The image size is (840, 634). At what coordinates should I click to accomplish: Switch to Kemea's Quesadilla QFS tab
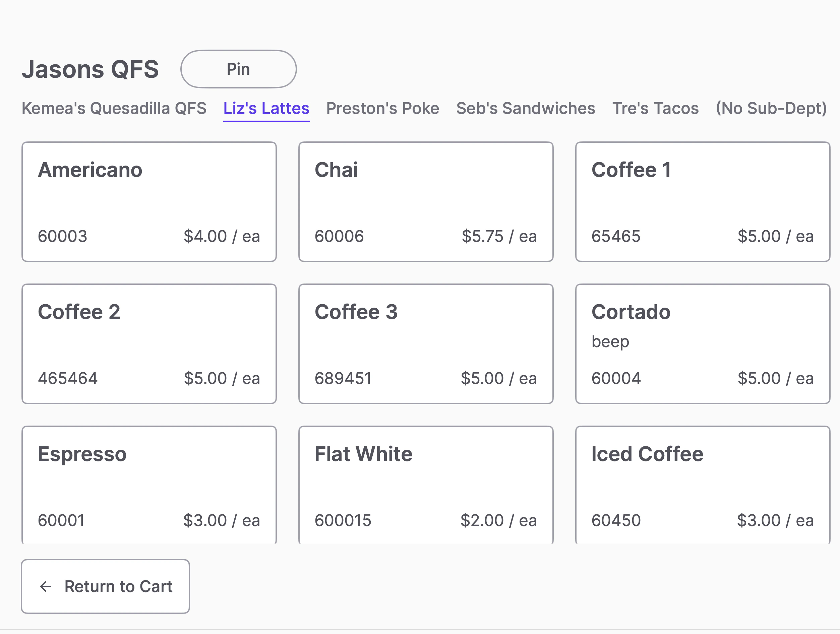[114, 109]
